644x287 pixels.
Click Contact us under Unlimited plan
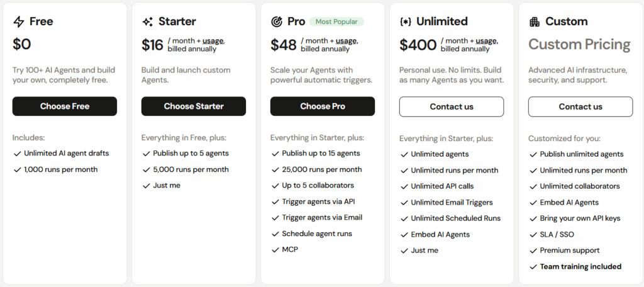point(452,107)
